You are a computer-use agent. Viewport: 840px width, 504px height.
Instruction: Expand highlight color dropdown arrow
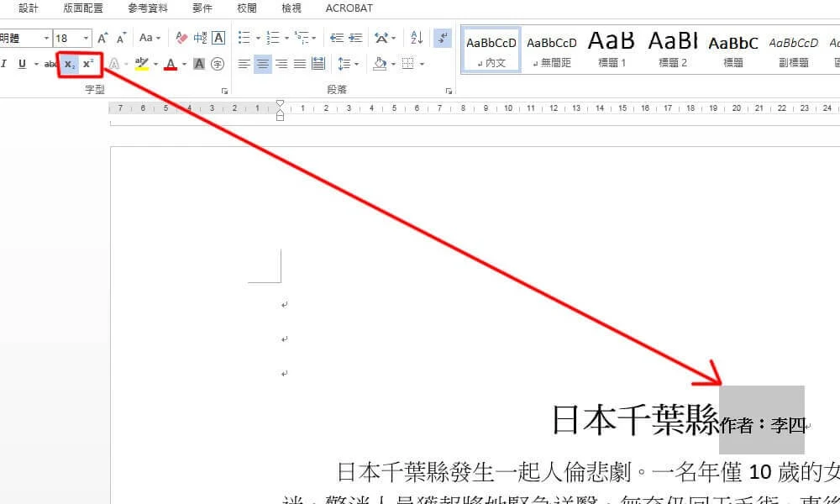click(156, 65)
